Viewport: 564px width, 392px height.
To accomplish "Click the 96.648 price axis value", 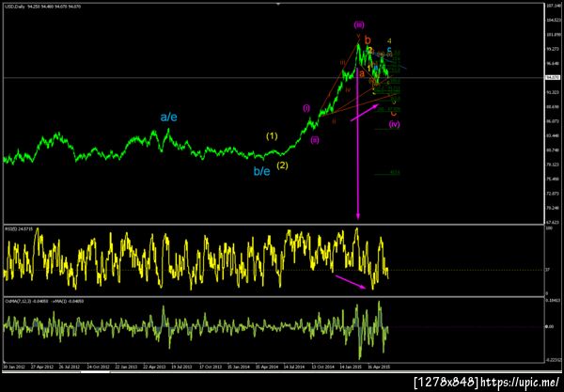I will pos(552,63).
